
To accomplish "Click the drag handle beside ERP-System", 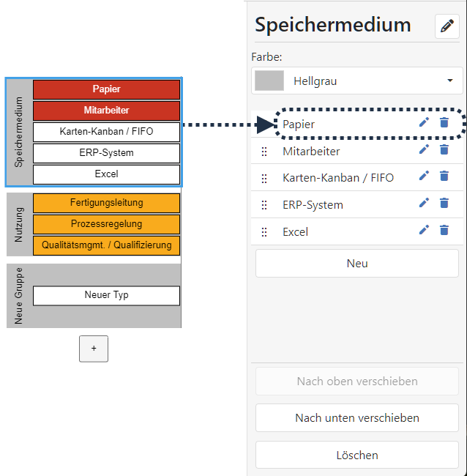I will (x=264, y=205).
